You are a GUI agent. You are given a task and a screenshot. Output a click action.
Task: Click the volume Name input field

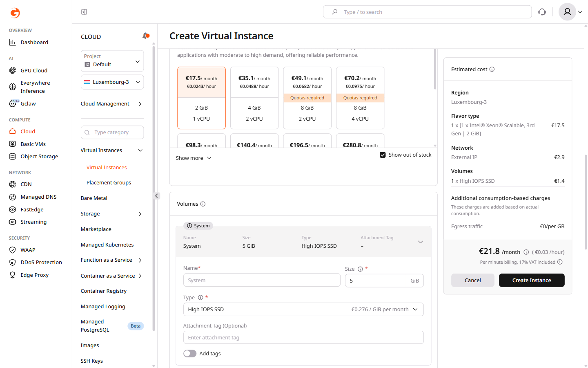coord(262,280)
